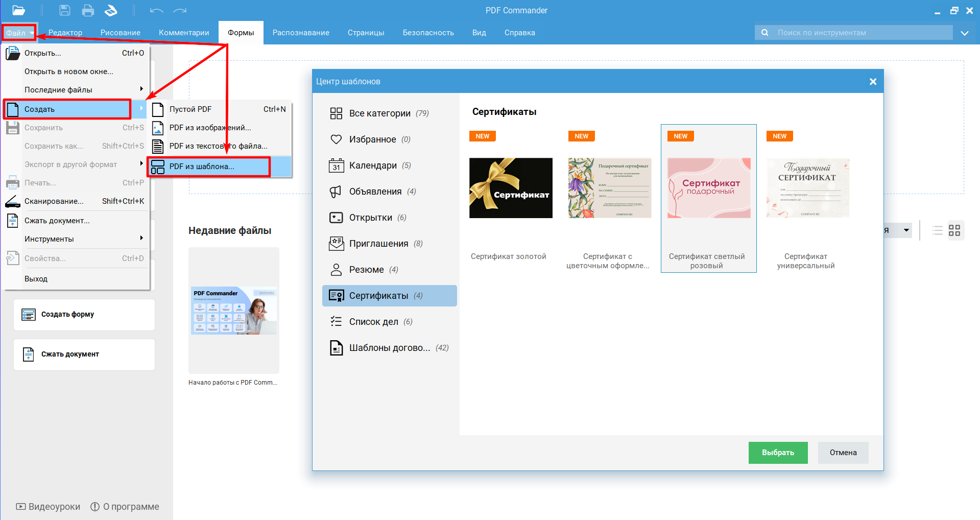Click the save diskette icon
This screenshot has width=980, height=520.
pyautogui.click(x=65, y=10)
